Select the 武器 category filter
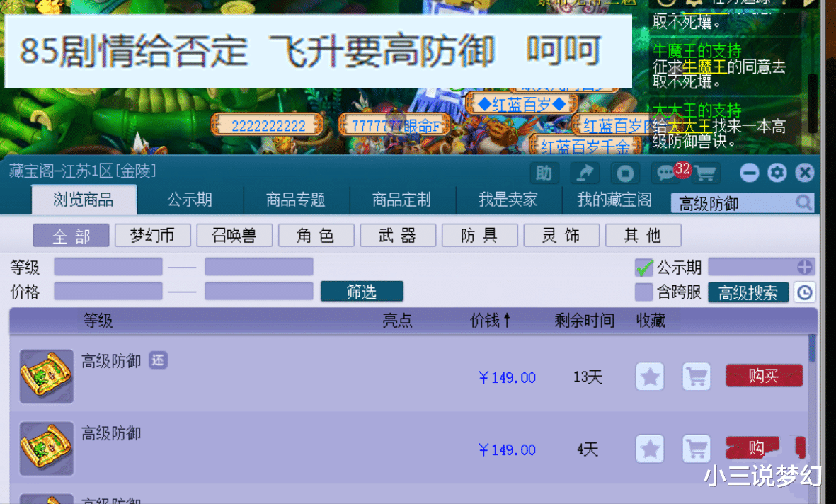Image resolution: width=836 pixels, height=504 pixels. [398, 235]
